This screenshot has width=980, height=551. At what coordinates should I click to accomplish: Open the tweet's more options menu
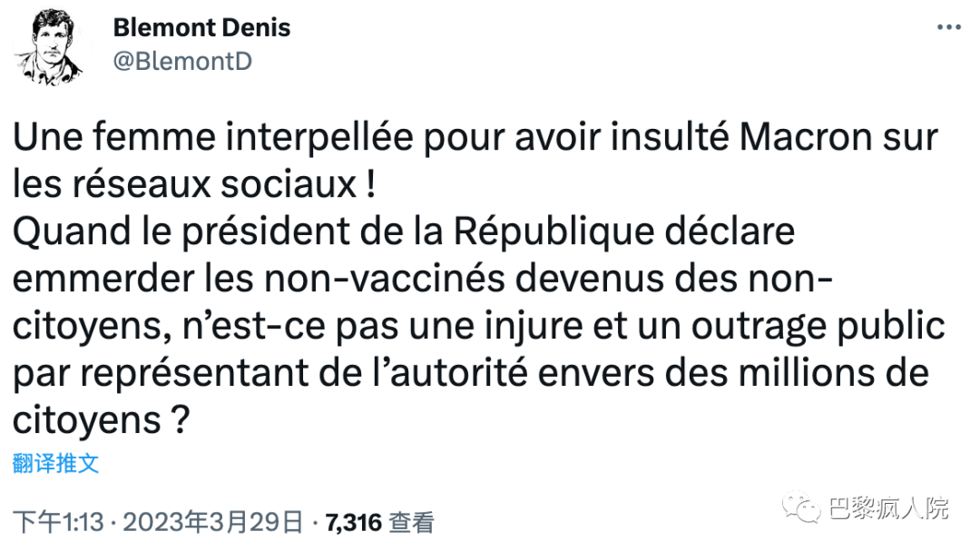pos(947,27)
